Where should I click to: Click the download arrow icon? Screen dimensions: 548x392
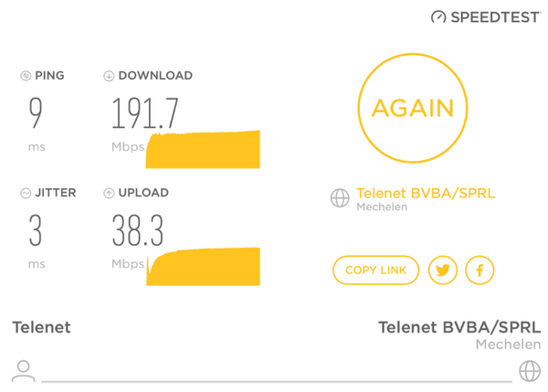[x=109, y=76]
